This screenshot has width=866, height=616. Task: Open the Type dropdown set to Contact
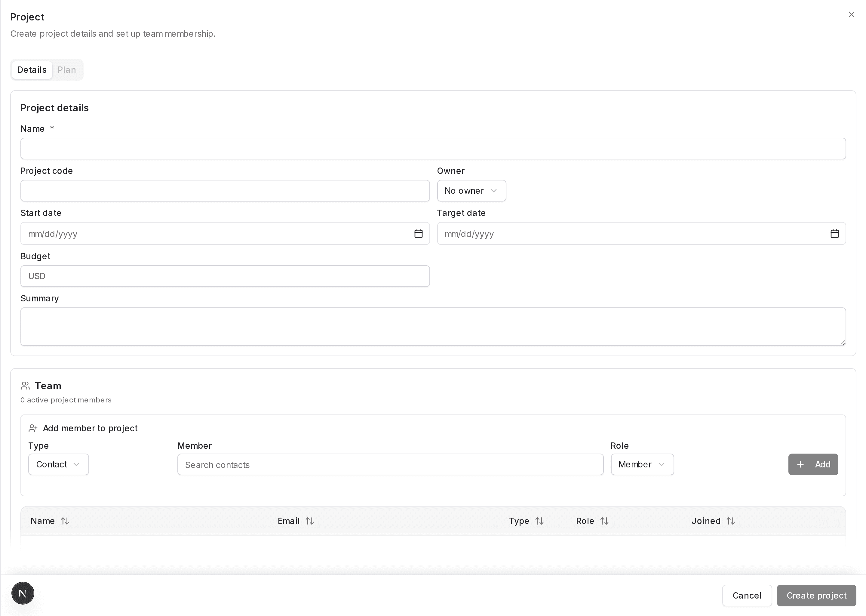[58, 465]
